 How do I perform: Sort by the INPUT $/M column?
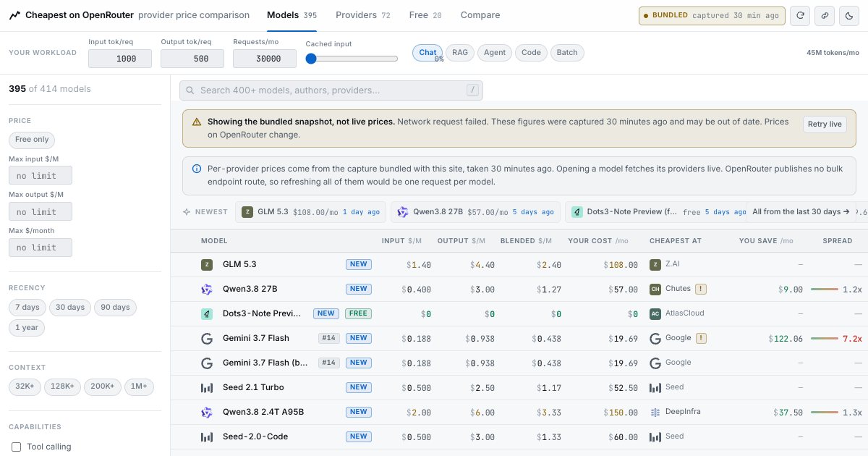coord(401,241)
